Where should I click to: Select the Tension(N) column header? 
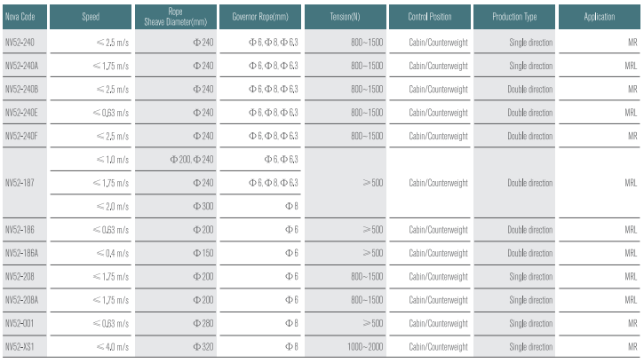[345, 17]
